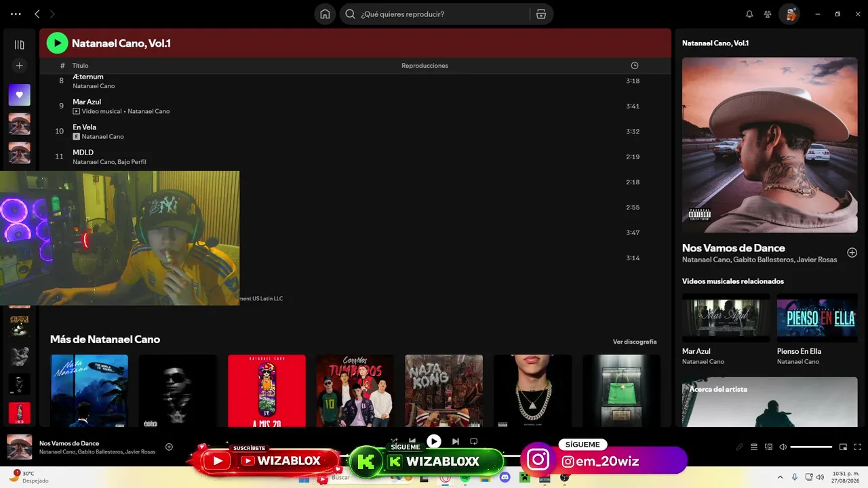The width and height of the screenshot is (868, 488).
Task: Open the Nata Montana album cover
Action: [x=90, y=390]
